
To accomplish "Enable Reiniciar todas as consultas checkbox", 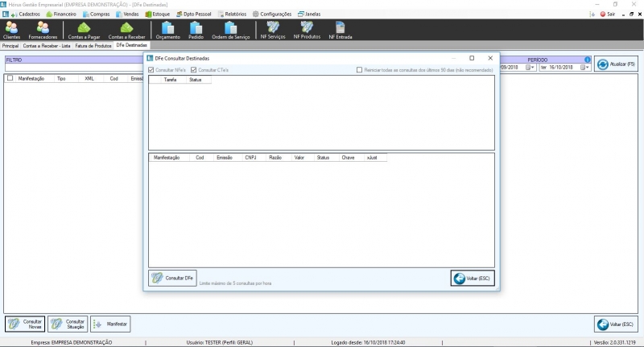I will 359,70.
